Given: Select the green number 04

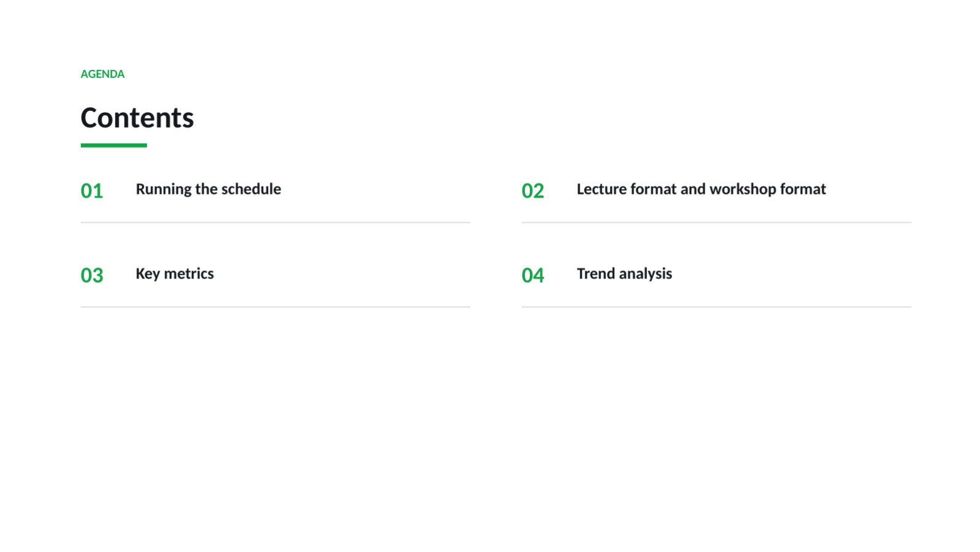Looking at the screenshot, I should (x=533, y=275).
